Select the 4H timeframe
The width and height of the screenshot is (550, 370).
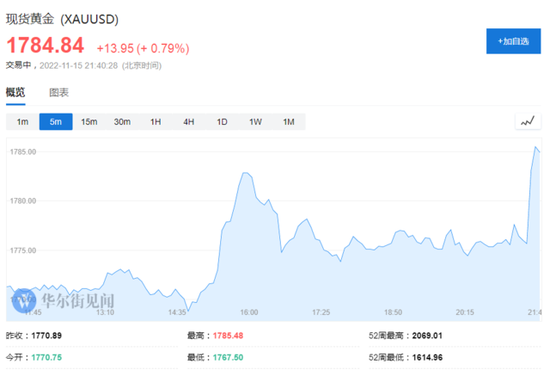click(x=189, y=122)
